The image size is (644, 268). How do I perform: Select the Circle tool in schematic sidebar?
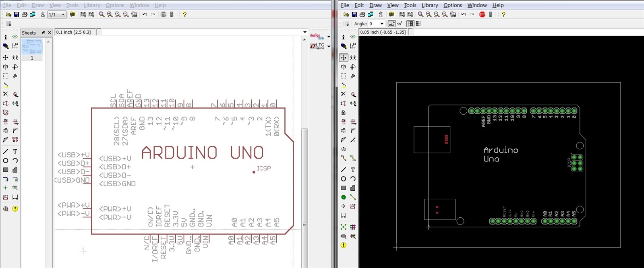(x=6, y=161)
